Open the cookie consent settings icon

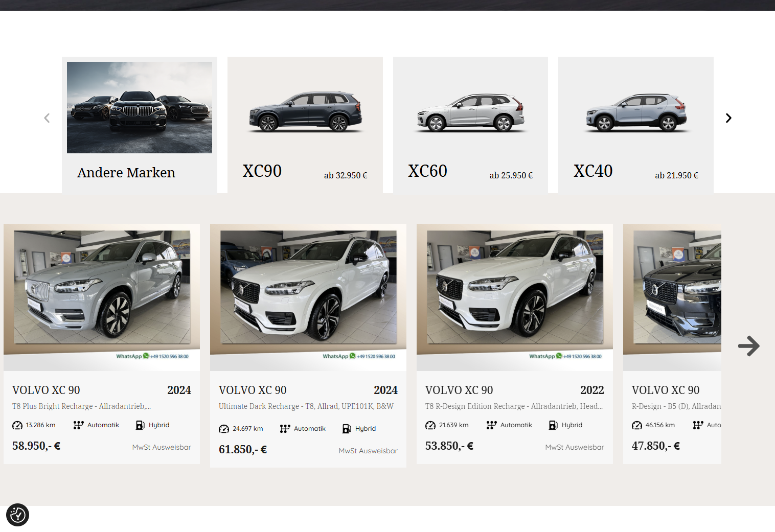click(x=17, y=515)
